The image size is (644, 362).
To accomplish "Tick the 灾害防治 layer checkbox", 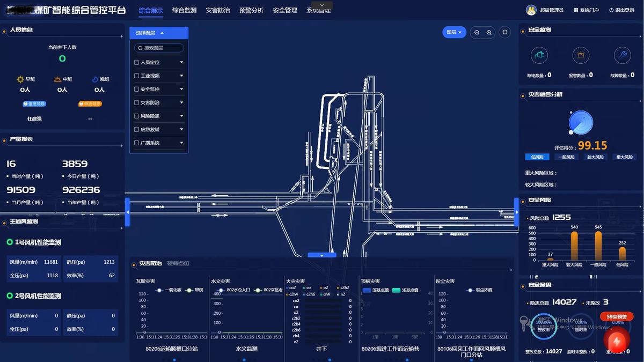I will tap(136, 102).
